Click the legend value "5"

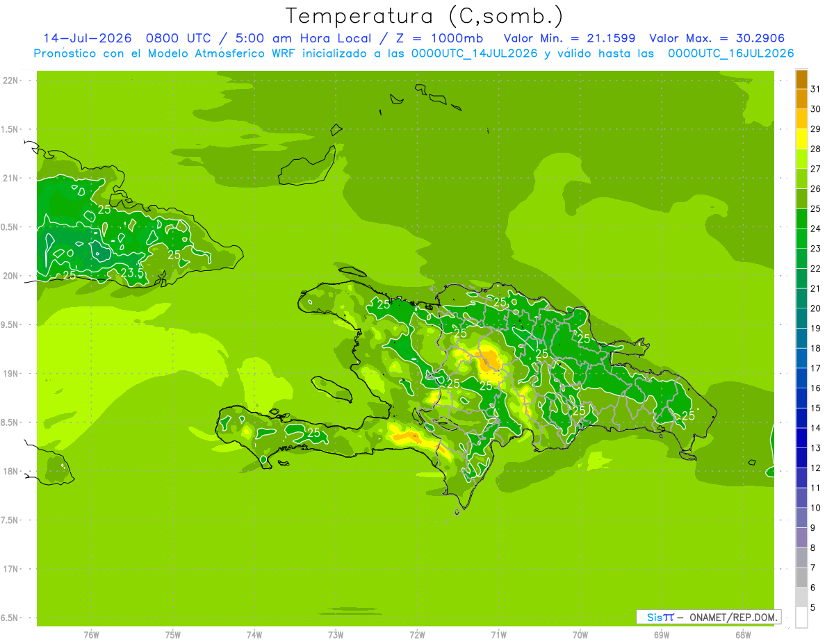[813, 608]
